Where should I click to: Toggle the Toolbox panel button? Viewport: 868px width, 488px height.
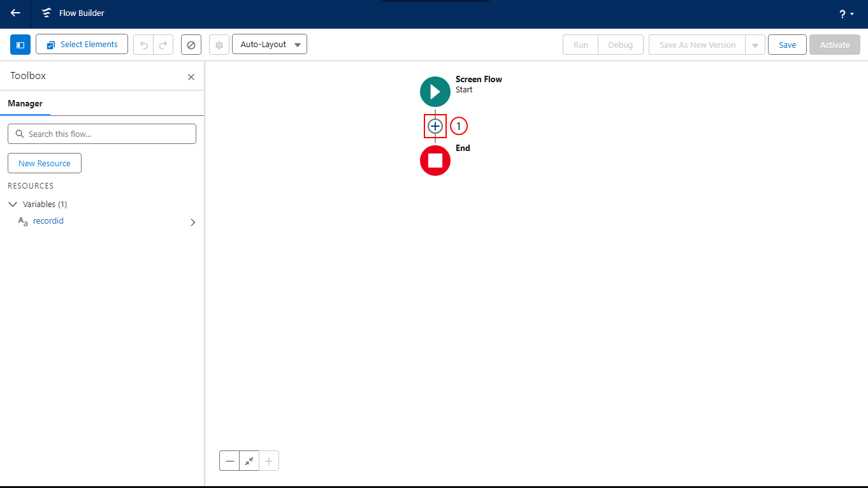pyautogui.click(x=20, y=45)
